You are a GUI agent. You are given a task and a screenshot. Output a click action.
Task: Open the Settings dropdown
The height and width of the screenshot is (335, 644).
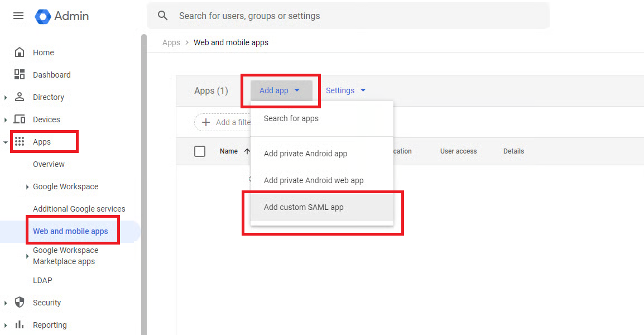pos(345,90)
